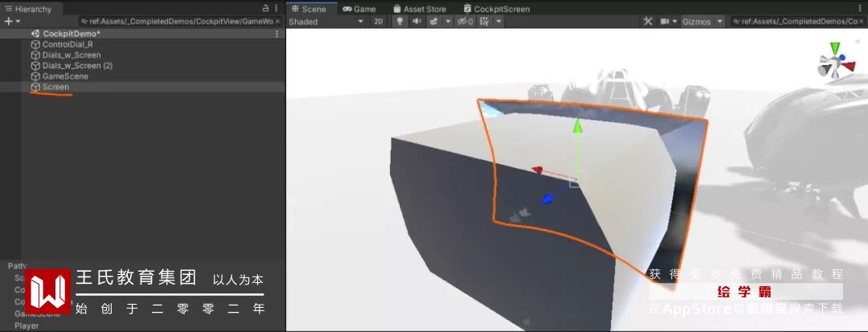
Task: Toggle scene effects skybox icon
Action: 434,21
